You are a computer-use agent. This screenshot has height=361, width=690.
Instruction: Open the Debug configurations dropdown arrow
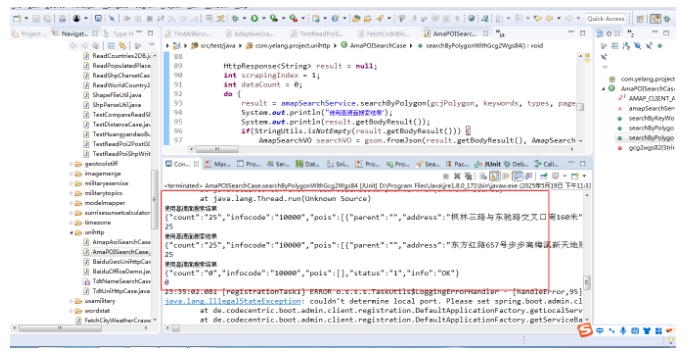point(244,18)
